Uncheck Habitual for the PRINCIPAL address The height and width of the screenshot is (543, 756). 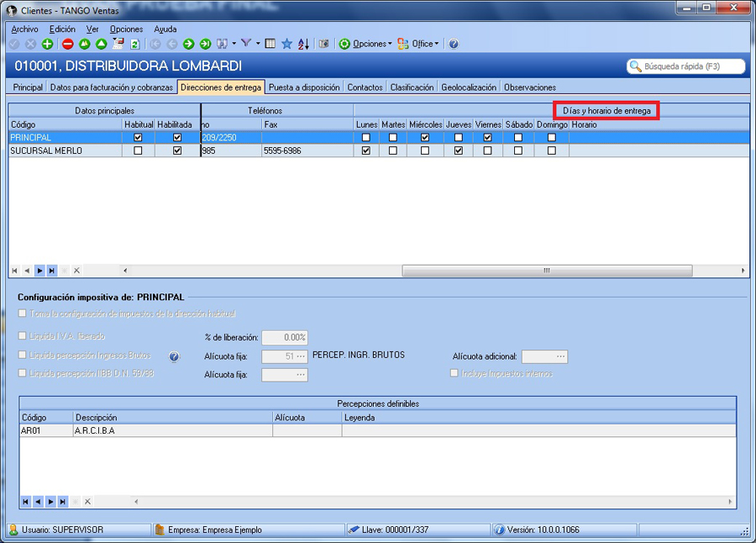(x=138, y=138)
